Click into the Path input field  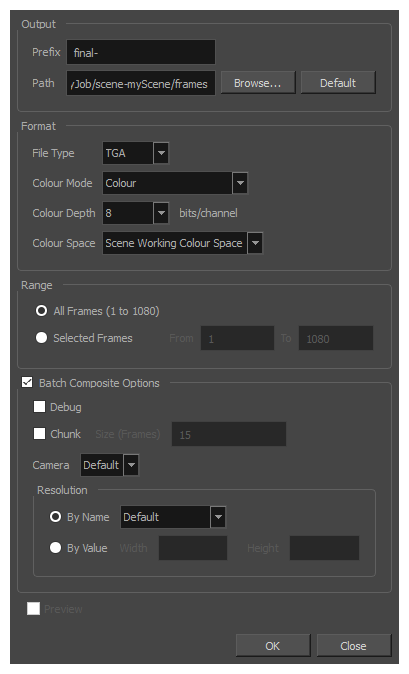[x=141, y=83]
